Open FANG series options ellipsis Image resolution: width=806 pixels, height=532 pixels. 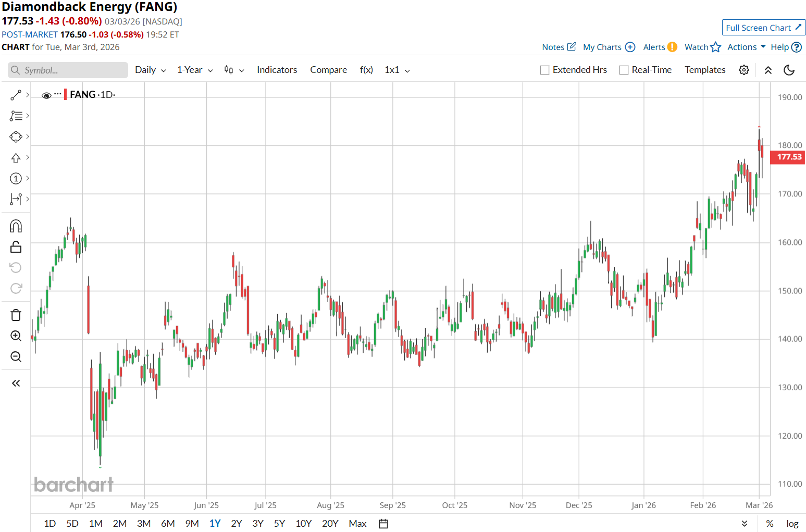tap(57, 94)
